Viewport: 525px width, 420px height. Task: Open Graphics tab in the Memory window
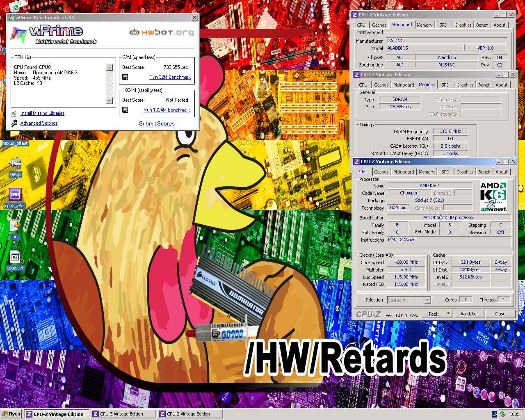coord(465,85)
